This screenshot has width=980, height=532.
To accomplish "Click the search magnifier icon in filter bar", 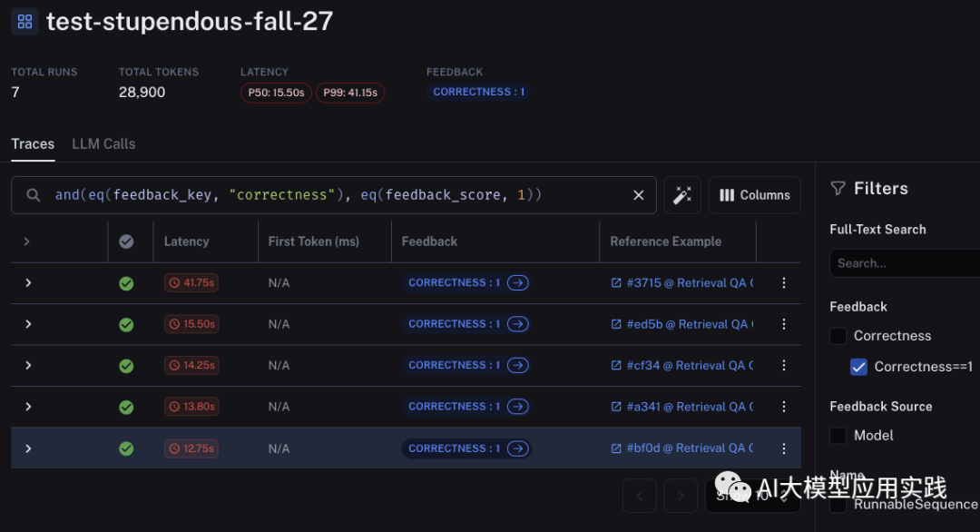I will coord(34,195).
